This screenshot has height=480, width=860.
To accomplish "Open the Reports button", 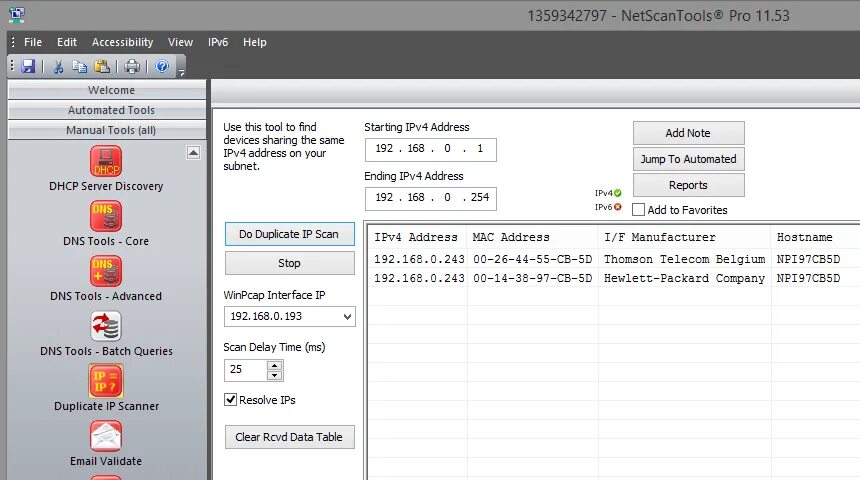I will 688,185.
